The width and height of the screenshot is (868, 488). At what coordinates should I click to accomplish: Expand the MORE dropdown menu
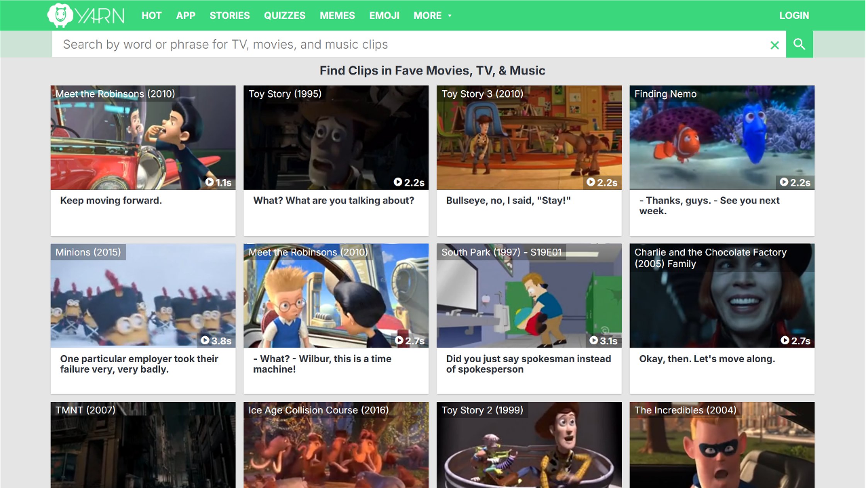click(433, 15)
